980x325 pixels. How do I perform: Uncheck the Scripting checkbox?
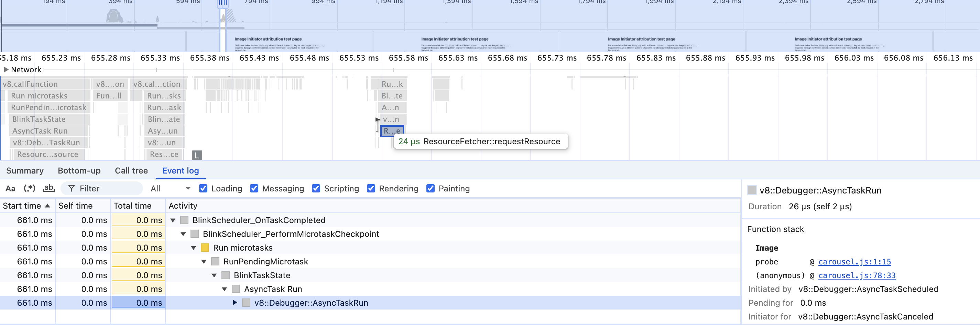316,189
